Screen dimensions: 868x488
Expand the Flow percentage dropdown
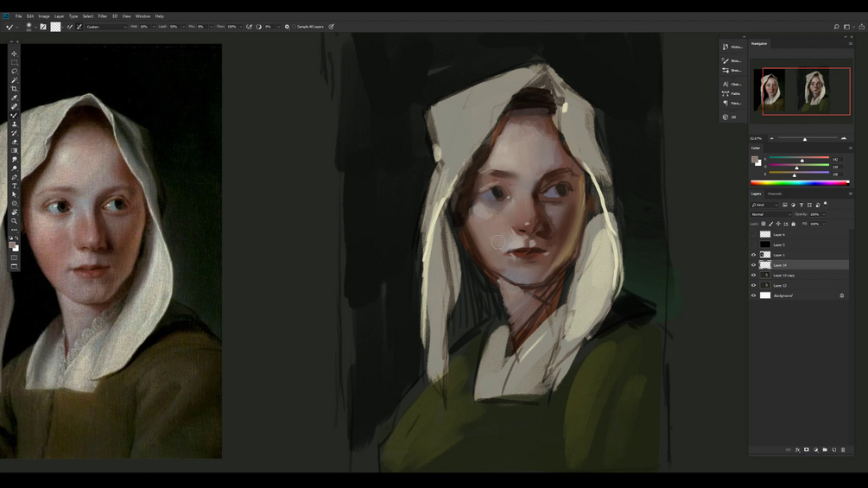241,27
